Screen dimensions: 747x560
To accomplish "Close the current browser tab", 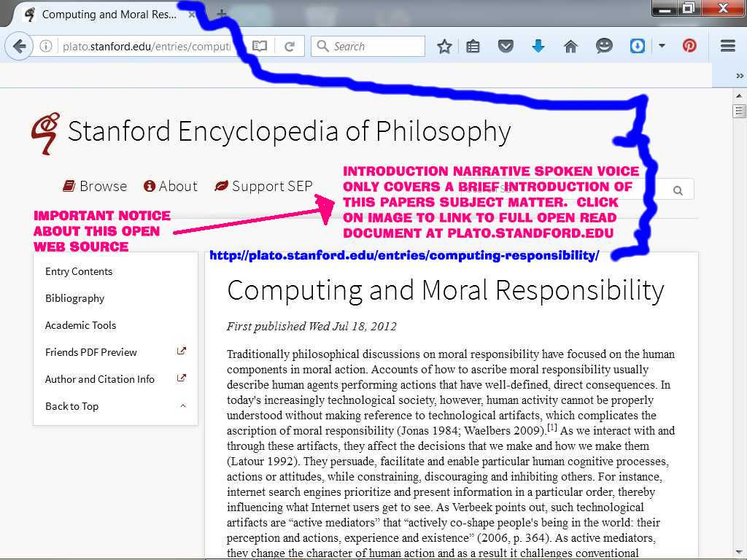I will point(192,15).
